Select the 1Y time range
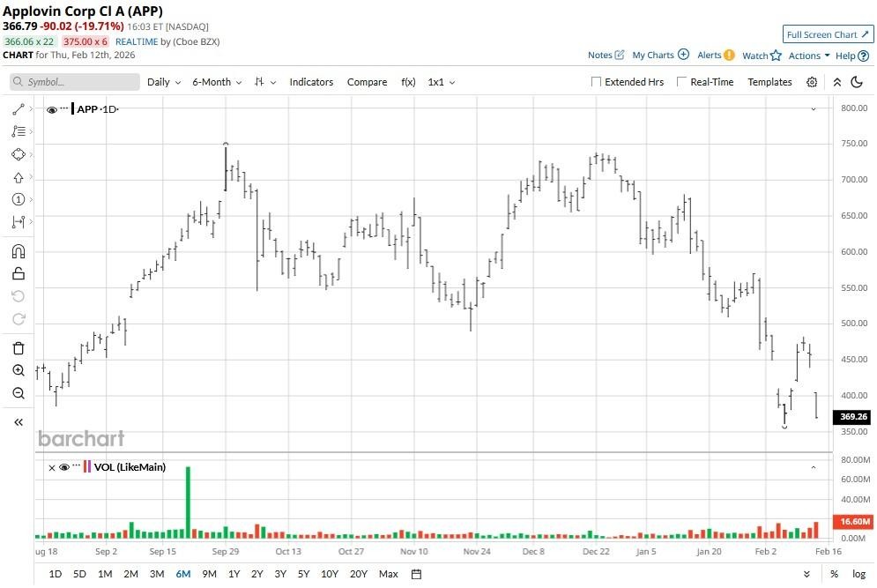The image size is (877, 588). coord(234,573)
